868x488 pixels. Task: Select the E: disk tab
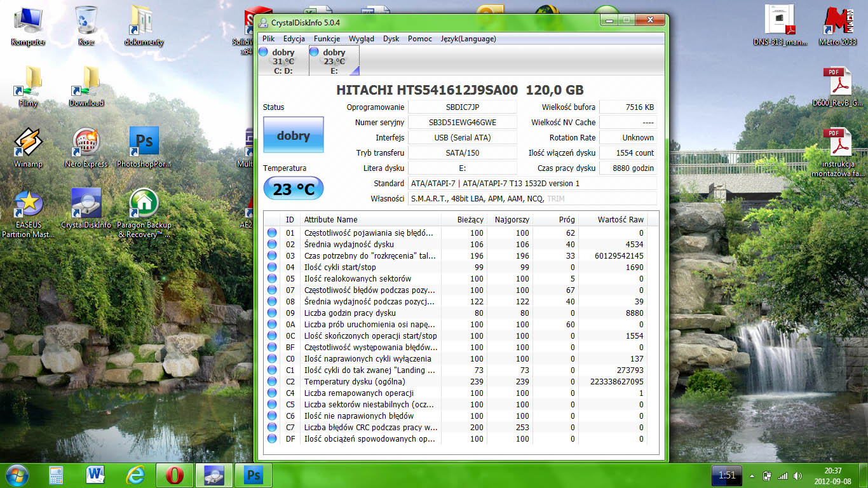[334, 61]
